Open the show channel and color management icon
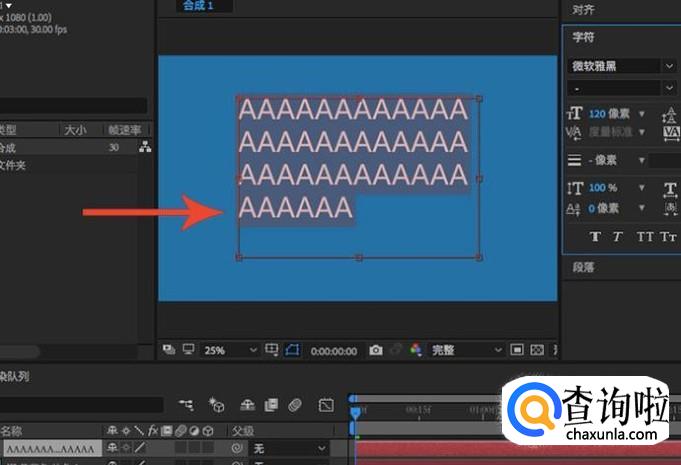 pos(416,350)
